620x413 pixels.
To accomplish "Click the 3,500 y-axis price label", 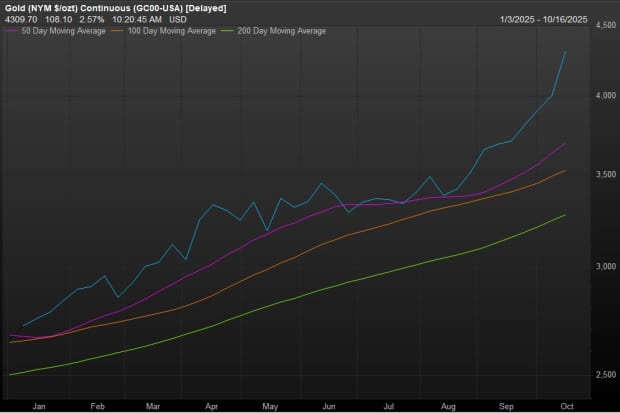I will coord(603,175).
